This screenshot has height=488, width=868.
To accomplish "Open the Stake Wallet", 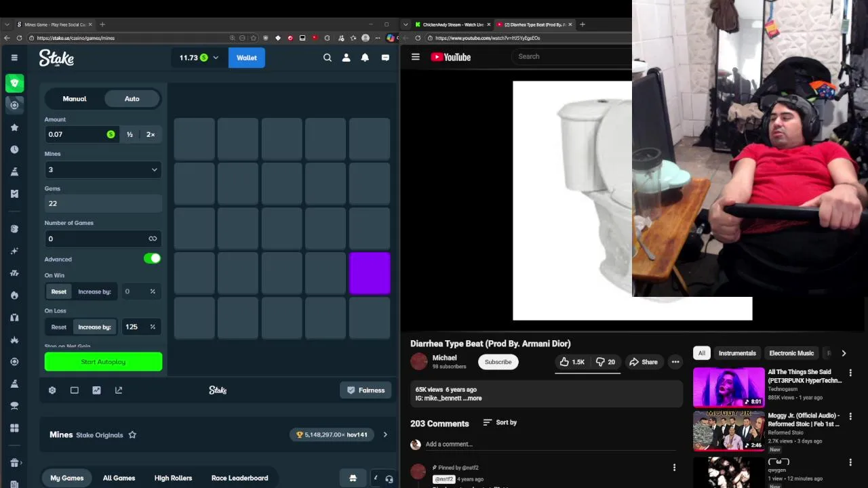I will pos(247,58).
